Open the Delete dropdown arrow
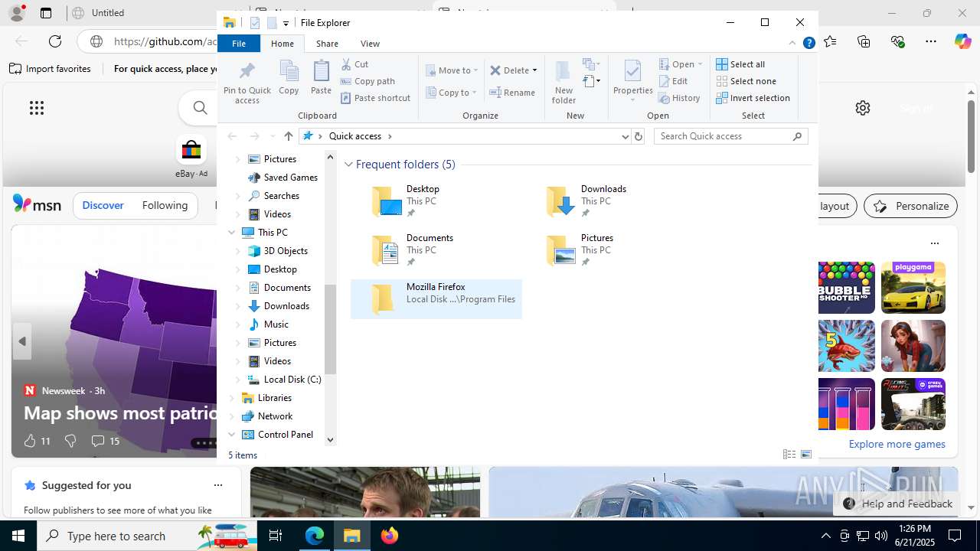 tap(534, 70)
